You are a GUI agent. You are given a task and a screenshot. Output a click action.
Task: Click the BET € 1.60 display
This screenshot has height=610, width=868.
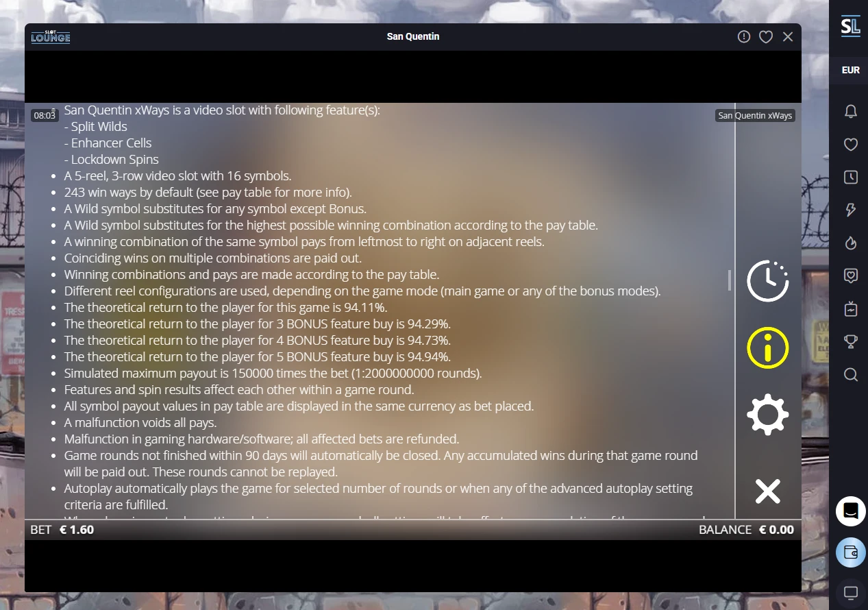pos(62,530)
